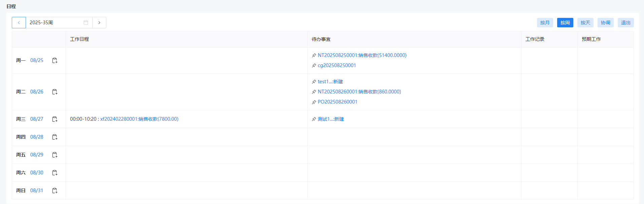Switch to 按月 month view
The image size is (644, 204).
(545, 23)
